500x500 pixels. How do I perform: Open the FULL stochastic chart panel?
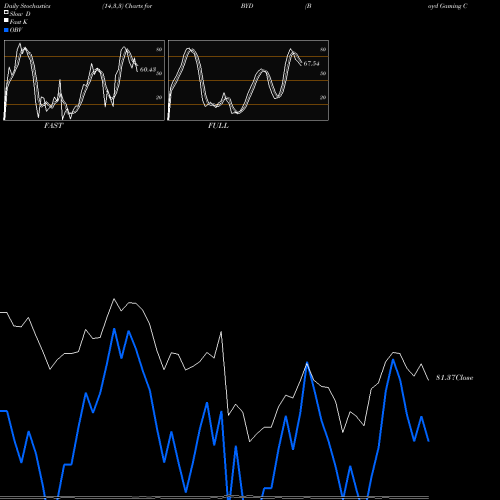click(x=248, y=80)
